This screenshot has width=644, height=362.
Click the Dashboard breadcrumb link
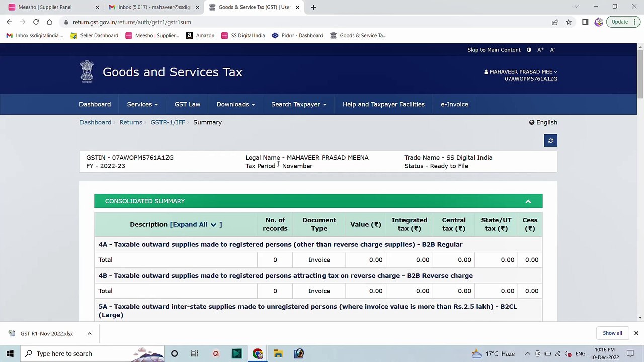pos(95,122)
